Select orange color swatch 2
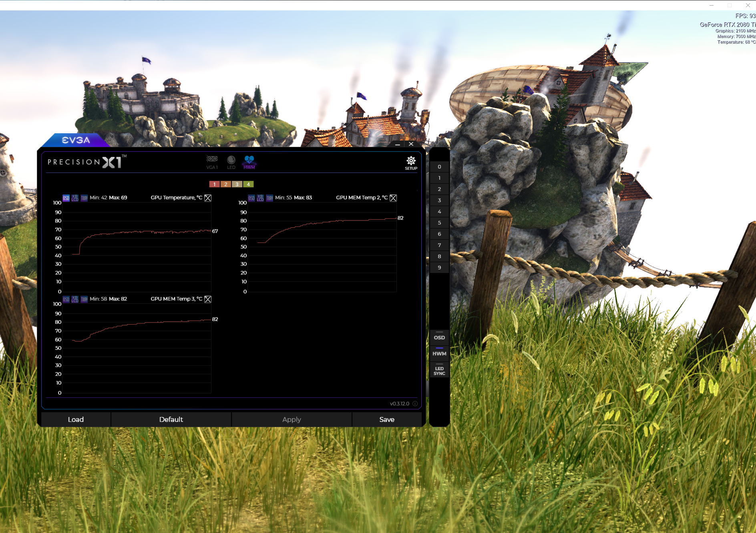 coord(226,184)
